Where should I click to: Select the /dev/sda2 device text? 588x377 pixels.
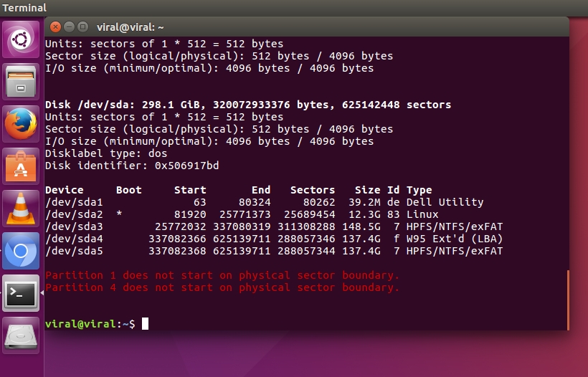(74, 214)
